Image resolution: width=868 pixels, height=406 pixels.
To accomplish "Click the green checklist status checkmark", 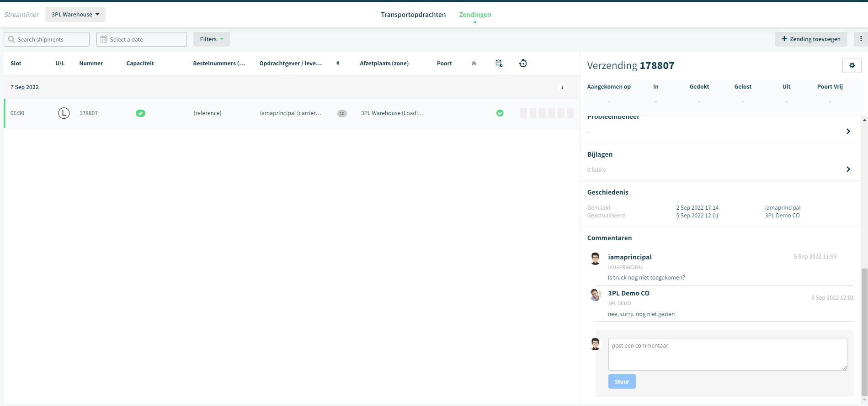I will pyautogui.click(x=500, y=113).
